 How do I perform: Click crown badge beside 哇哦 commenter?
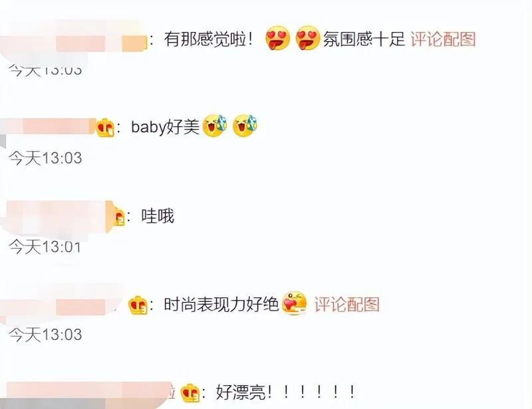click(x=118, y=217)
